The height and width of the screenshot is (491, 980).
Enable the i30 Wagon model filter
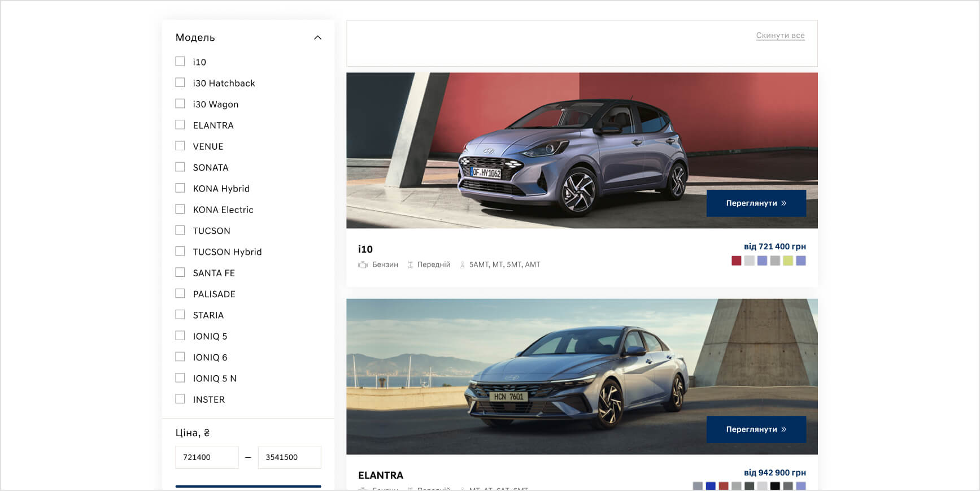[x=180, y=103]
